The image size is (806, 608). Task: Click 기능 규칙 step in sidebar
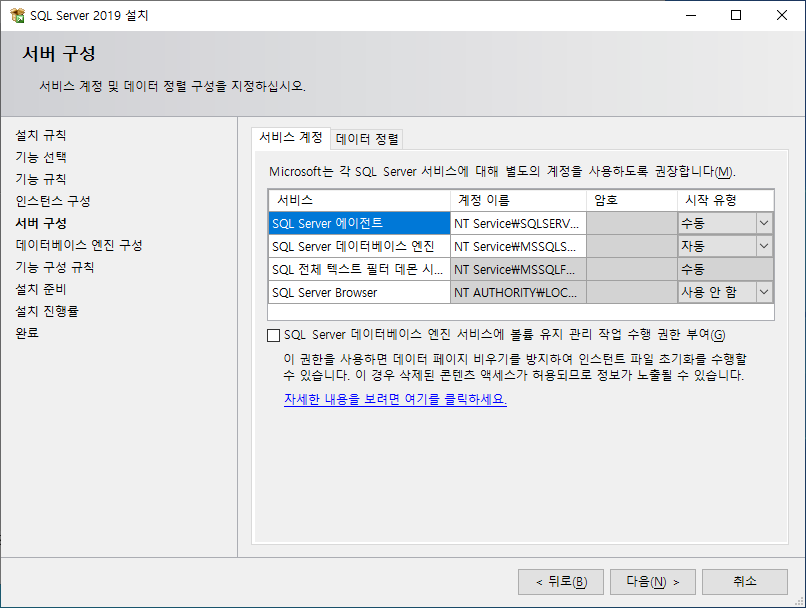[x=41, y=179]
